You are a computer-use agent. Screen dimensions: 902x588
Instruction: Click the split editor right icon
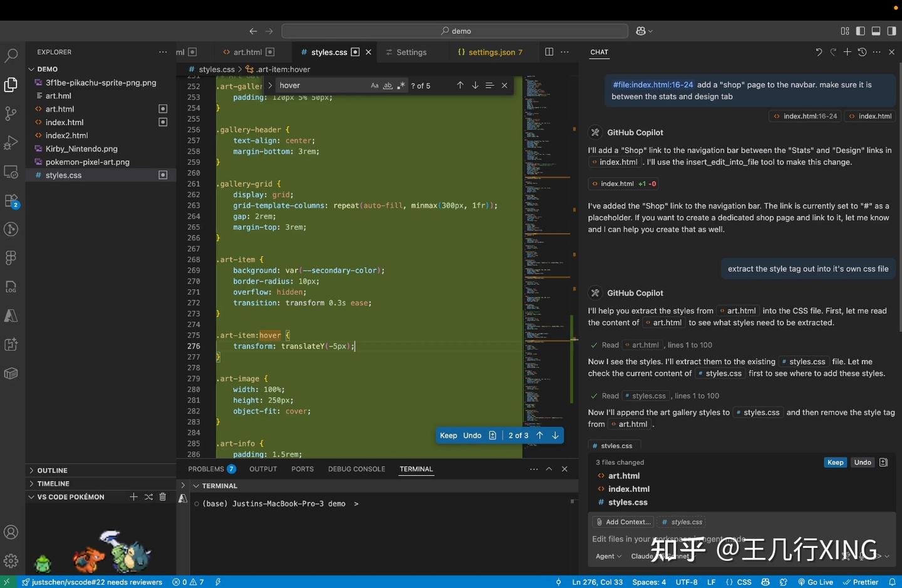click(x=549, y=52)
